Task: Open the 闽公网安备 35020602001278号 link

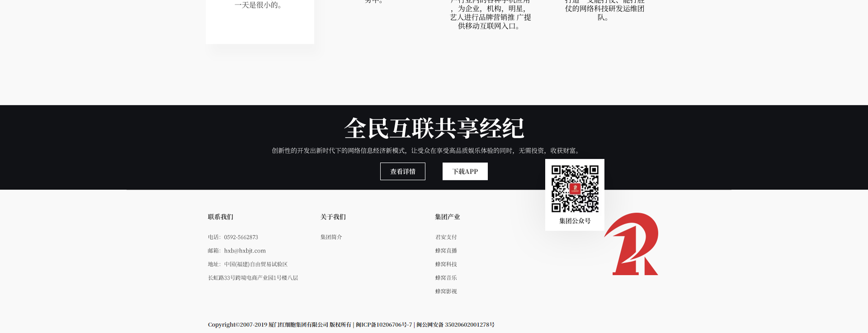Action: [x=455, y=325]
